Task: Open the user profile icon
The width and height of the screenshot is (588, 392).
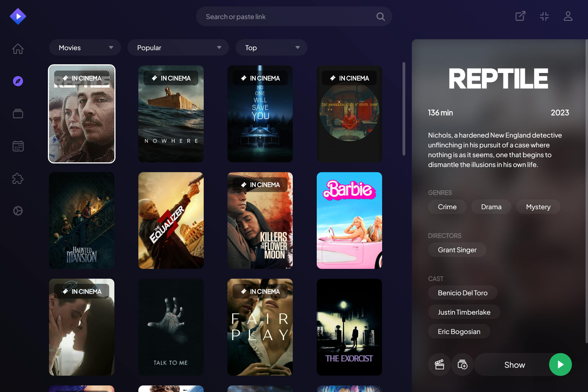Action: point(568,16)
